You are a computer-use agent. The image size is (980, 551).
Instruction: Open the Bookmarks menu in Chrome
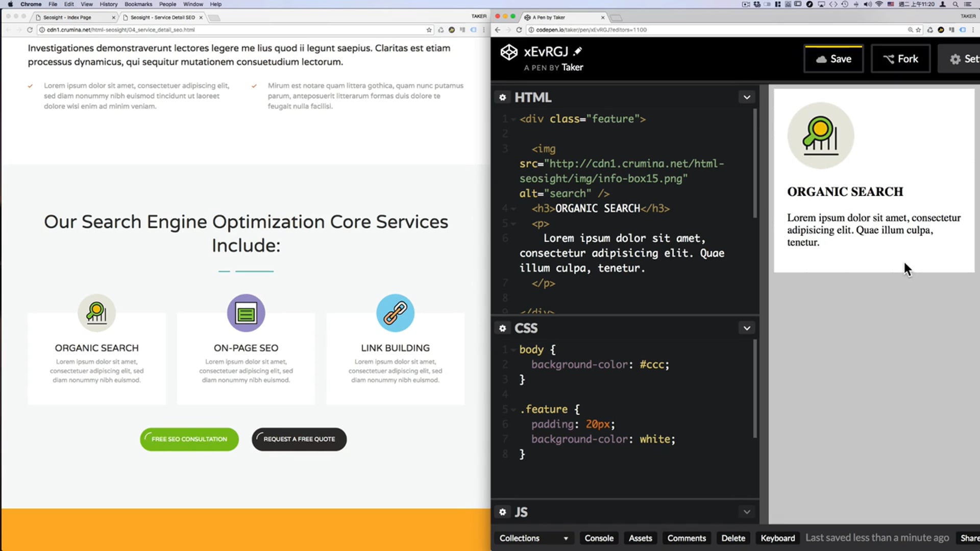pyautogui.click(x=138, y=4)
